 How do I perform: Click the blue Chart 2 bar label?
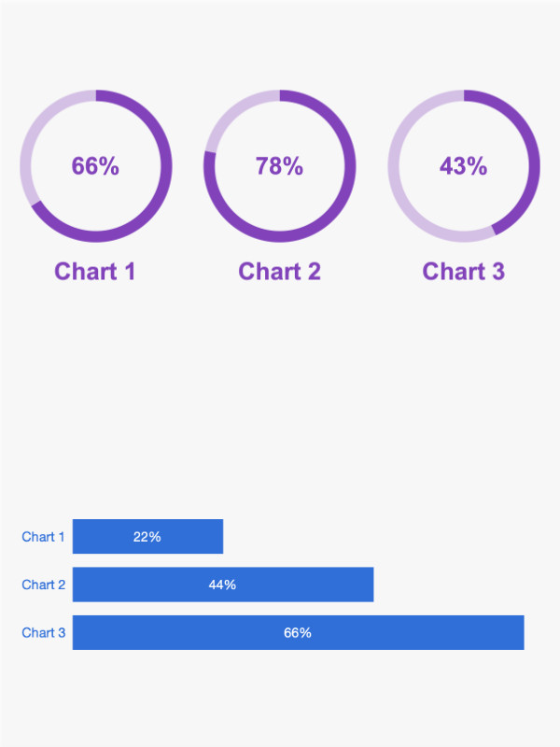[43, 585]
